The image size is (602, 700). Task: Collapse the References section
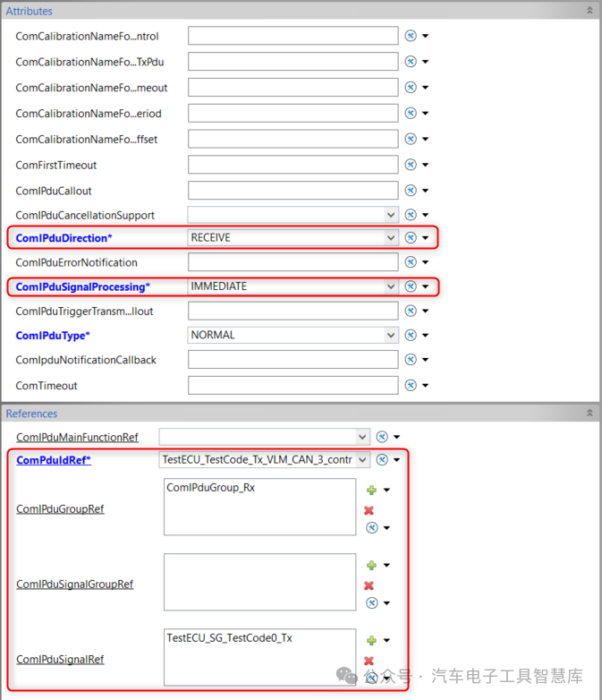(x=589, y=413)
